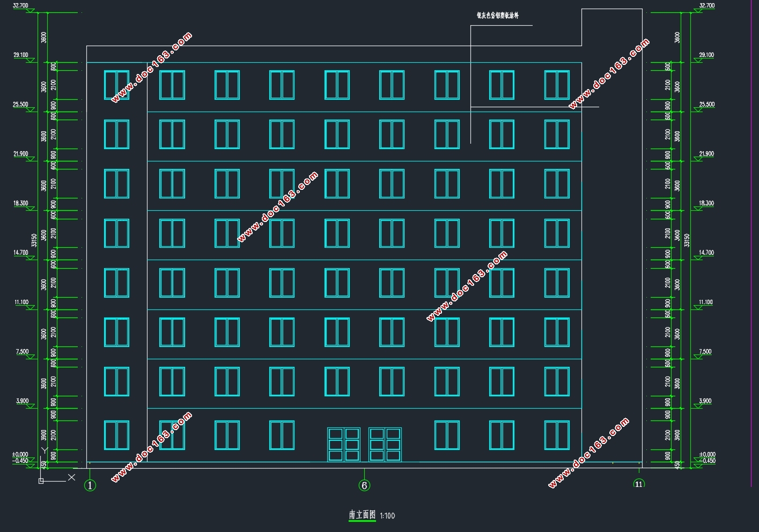Select the right leaf of the entrance door
The image size is (759, 532).
pos(385,445)
